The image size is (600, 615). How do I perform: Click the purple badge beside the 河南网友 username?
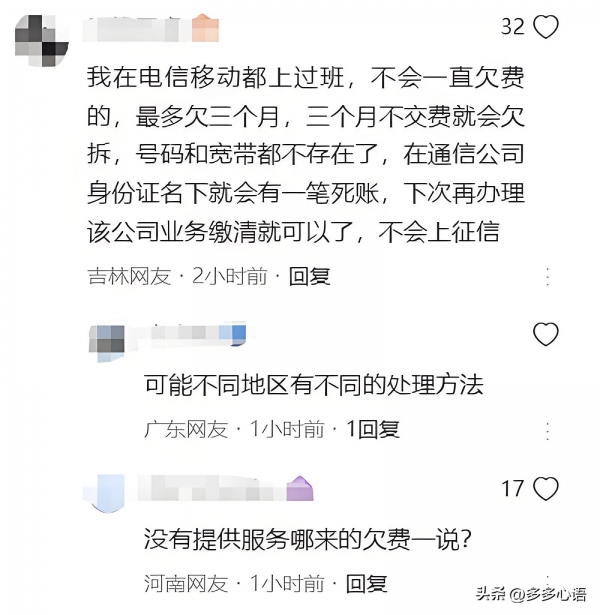point(300,488)
